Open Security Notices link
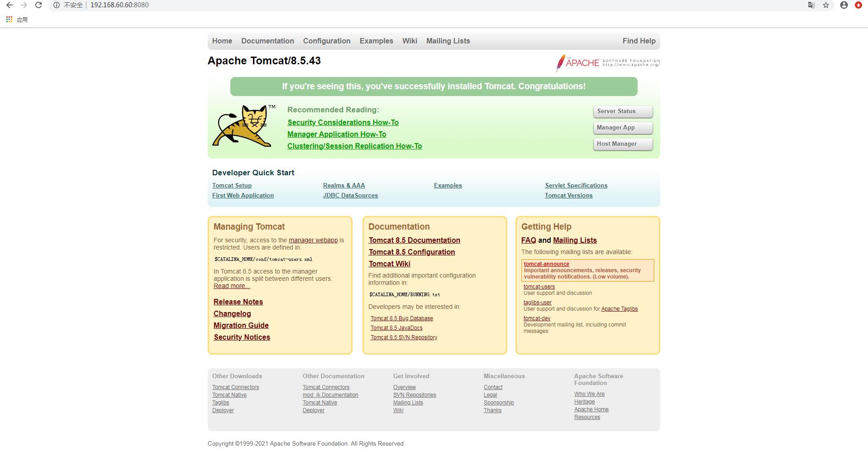This screenshot has width=868, height=452. tap(242, 337)
